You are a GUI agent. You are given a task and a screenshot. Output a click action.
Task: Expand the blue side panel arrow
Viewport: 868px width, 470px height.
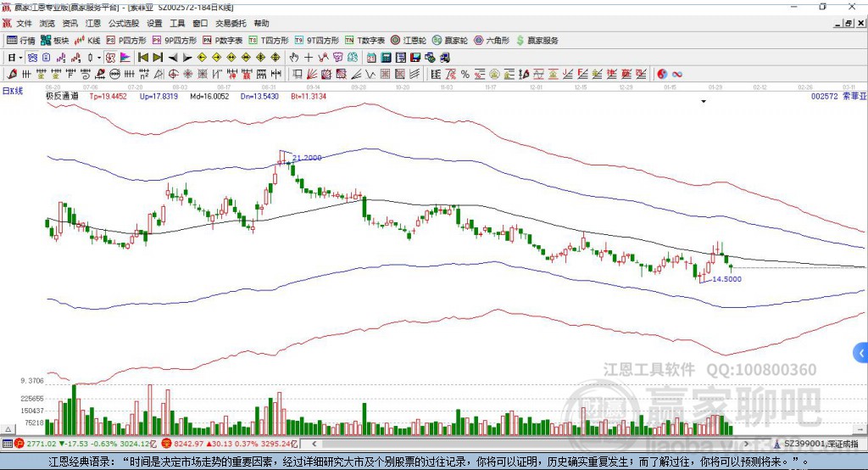click(x=861, y=353)
